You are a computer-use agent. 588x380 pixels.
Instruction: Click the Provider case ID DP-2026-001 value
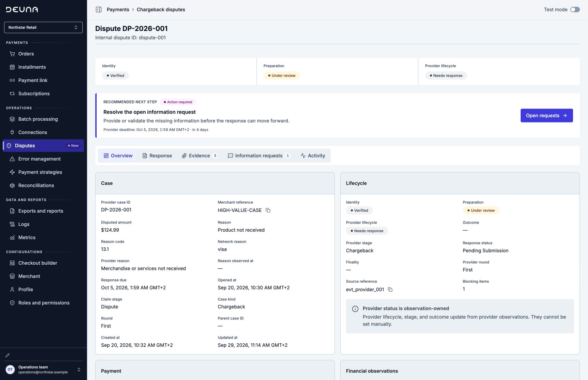tap(116, 210)
